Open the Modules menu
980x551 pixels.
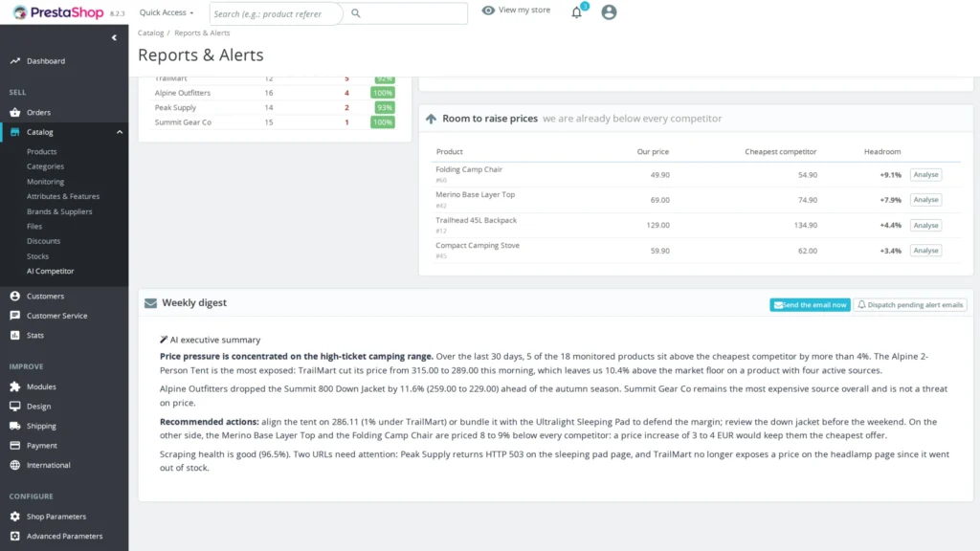point(41,387)
